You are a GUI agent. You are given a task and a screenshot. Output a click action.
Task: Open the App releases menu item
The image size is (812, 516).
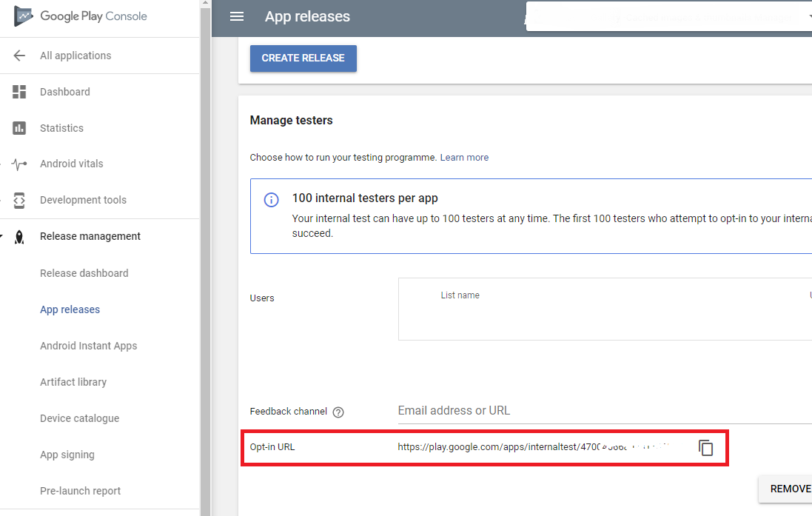pos(70,309)
